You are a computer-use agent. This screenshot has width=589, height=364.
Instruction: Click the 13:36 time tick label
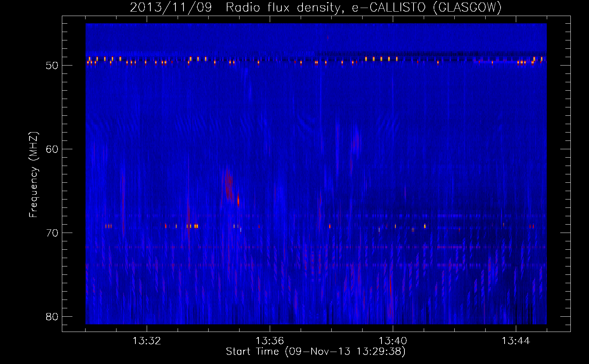(270, 341)
